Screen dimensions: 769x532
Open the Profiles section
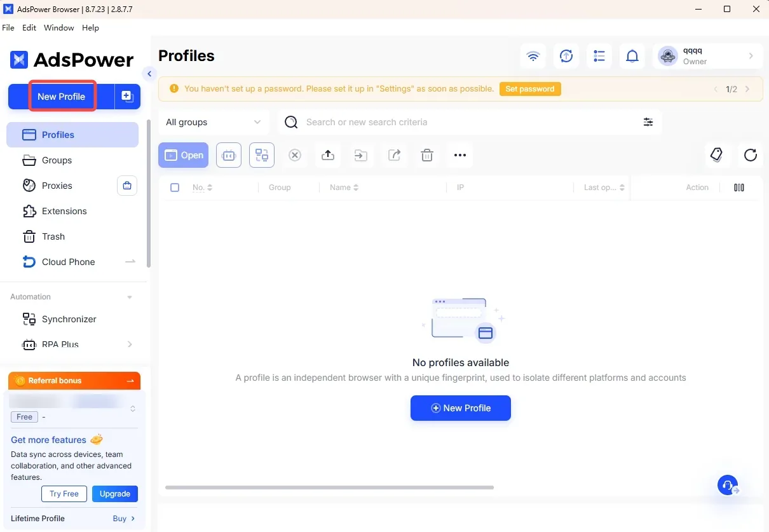(x=72, y=135)
